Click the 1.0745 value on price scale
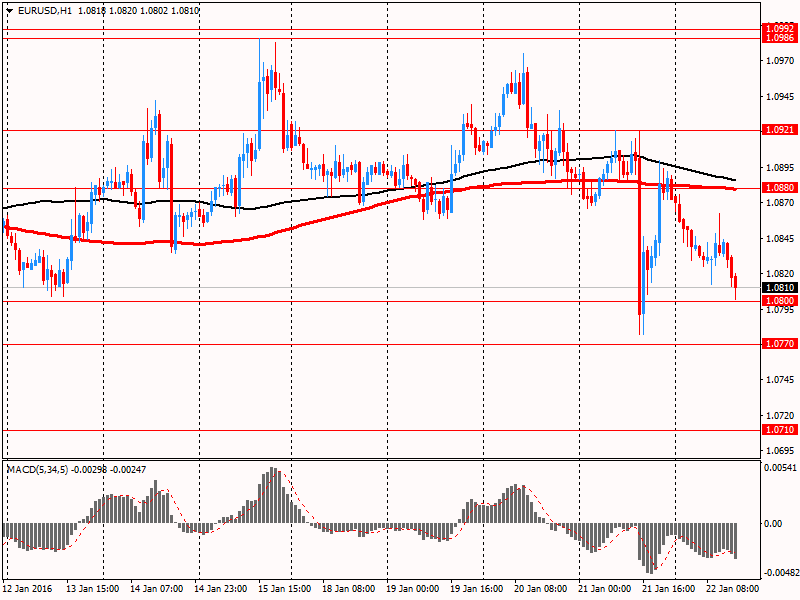The image size is (800, 600). point(779,380)
